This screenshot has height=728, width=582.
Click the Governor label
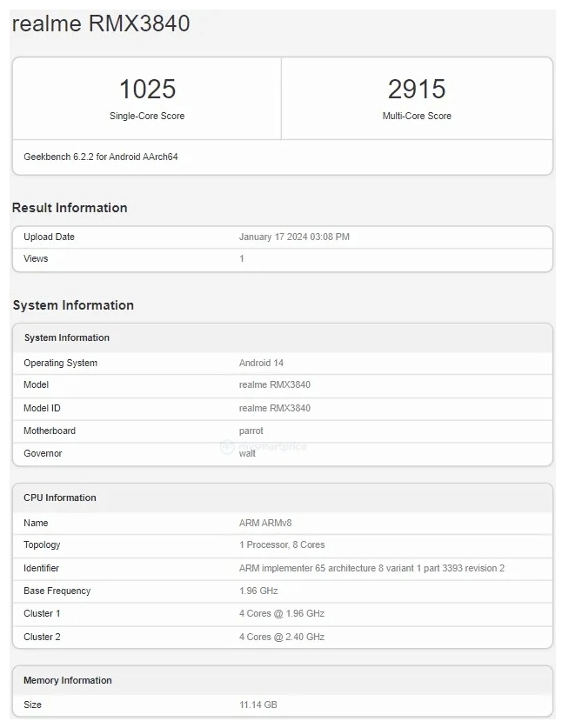43,453
